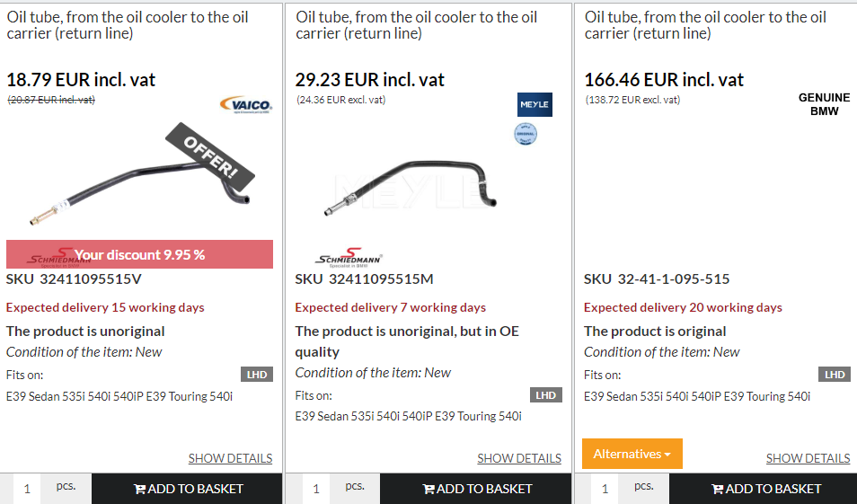This screenshot has height=504, width=857.
Task: Click the LHD badge on the Genuine BMW product
Action: 835,375
